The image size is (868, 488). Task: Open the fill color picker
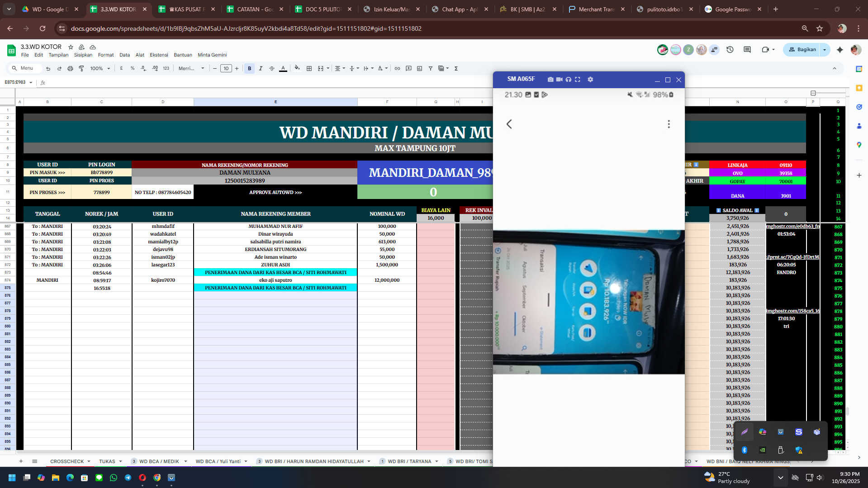(x=297, y=68)
